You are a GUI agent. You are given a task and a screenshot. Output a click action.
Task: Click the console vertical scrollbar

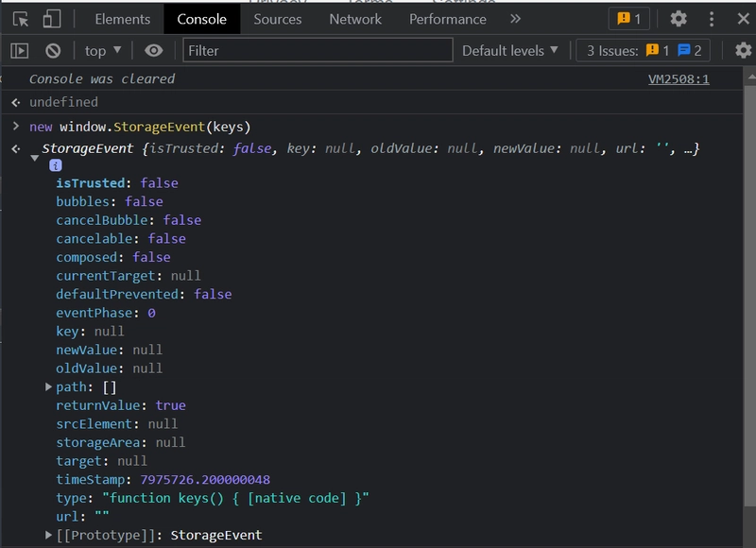point(749,296)
